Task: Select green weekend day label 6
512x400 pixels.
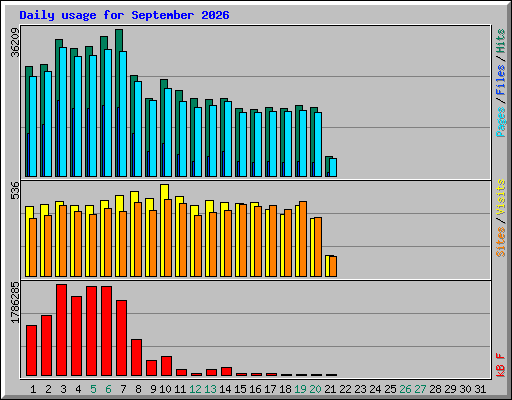Action: (x=108, y=389)
